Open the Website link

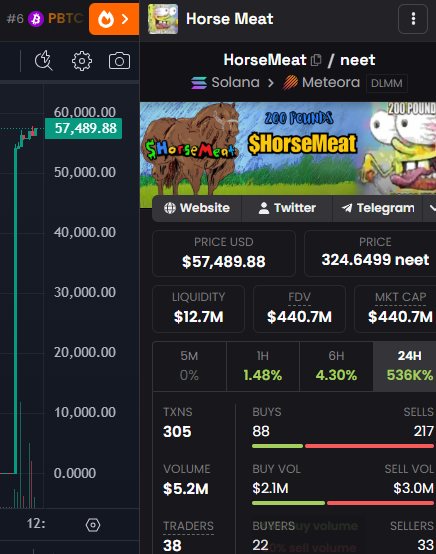coord(197,208)
